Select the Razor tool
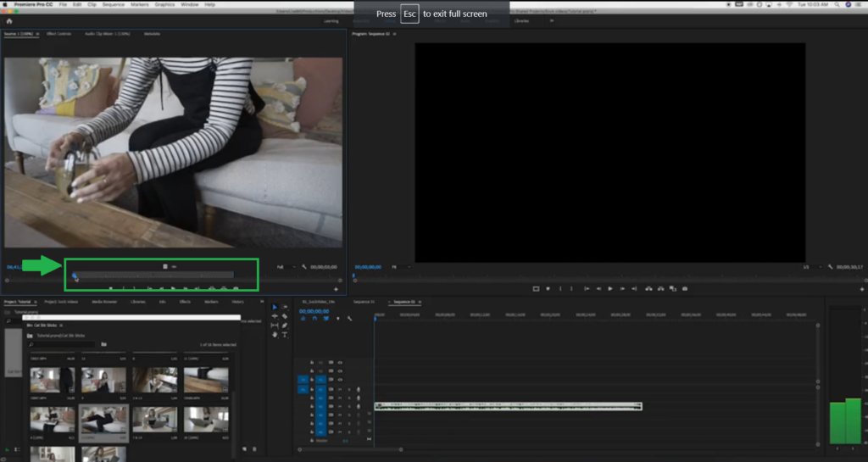Image resolution: width=868 pixels, height=462 pixels. 285,316
